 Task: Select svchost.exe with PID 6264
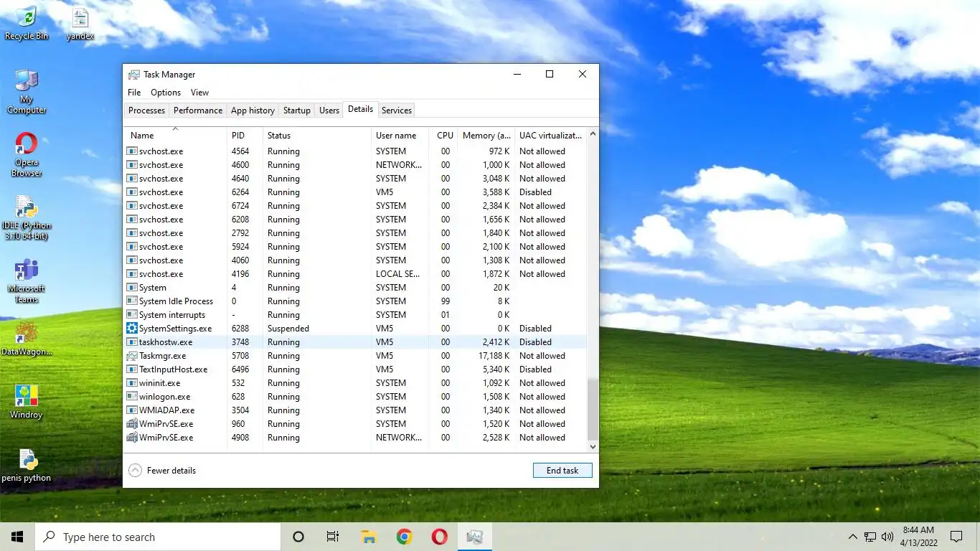tap(355, 192)
